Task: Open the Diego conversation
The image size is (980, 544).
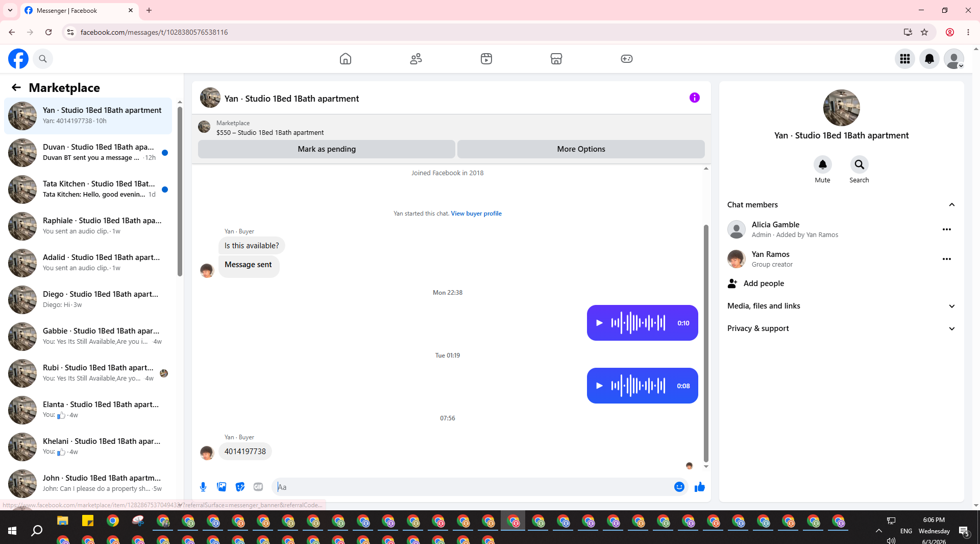Action: tap(88, 300)
